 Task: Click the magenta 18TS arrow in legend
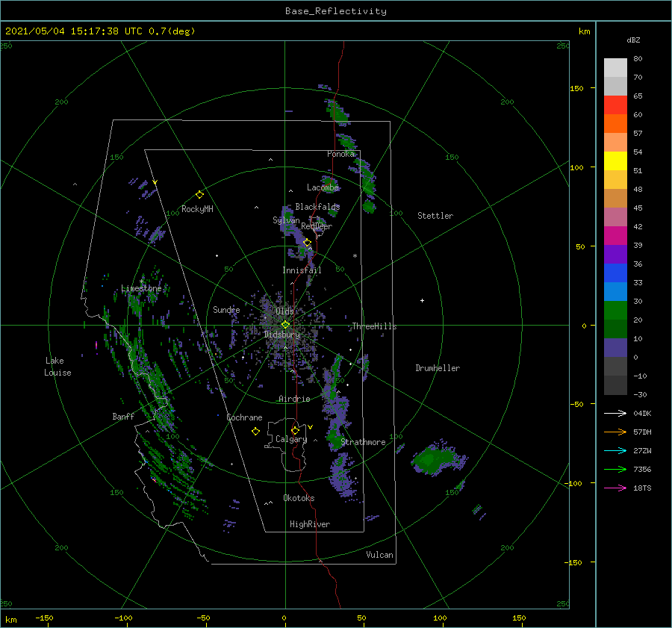pyautogui.click(x=615, y=488)
